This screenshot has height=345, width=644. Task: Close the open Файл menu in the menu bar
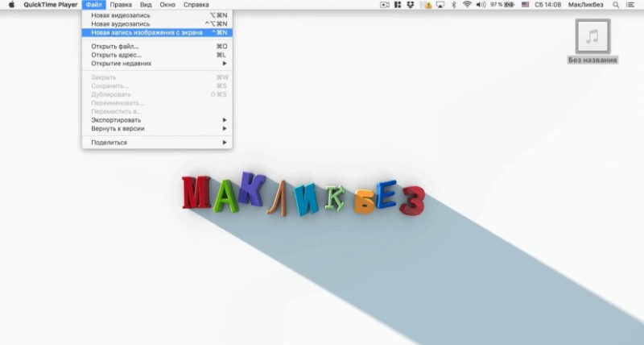tap(93, 5)
